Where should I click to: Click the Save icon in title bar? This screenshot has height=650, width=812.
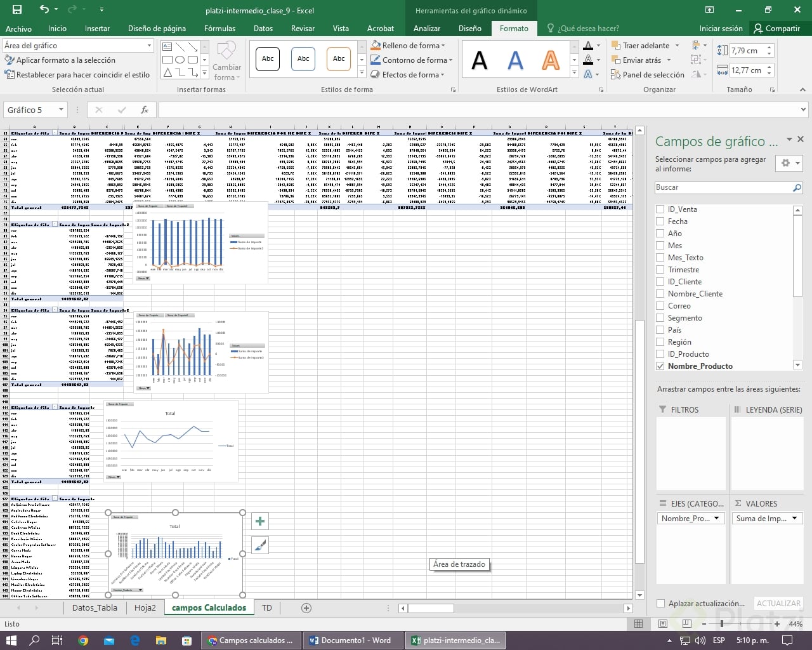coord(17,10)
